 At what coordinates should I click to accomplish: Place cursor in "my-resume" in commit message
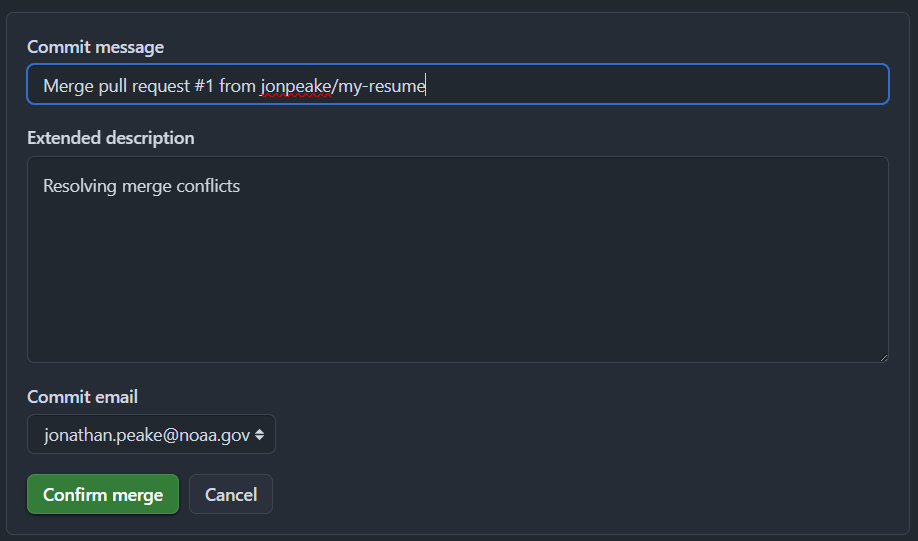click(x=381, y=86)
